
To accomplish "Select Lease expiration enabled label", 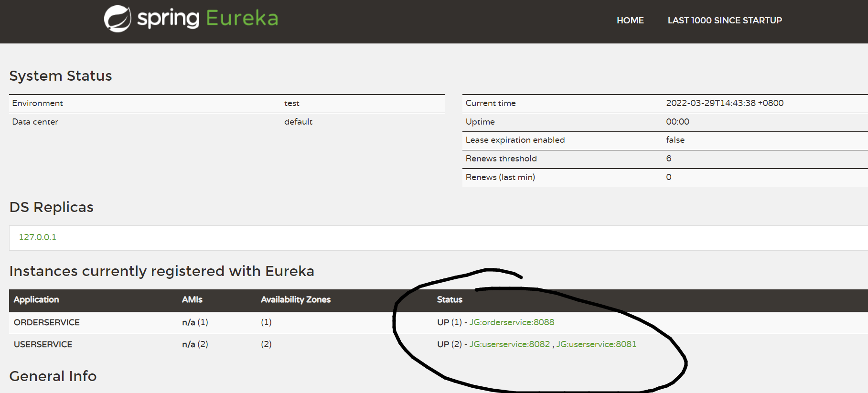I will pyautogui.click(x=515, y=140).
